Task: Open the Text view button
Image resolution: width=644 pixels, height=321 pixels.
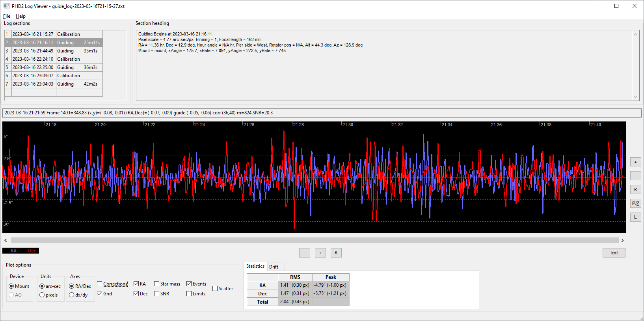Action: 614,253
